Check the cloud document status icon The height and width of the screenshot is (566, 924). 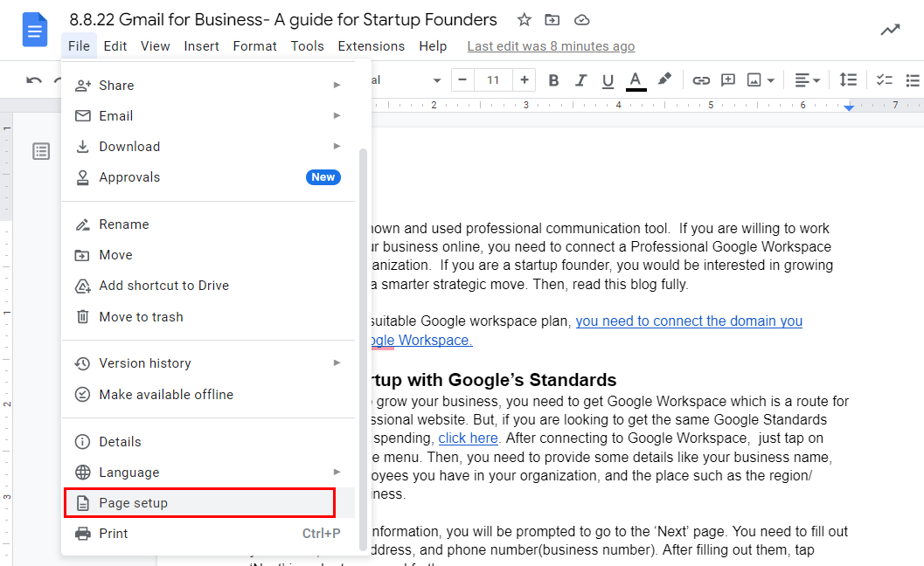coord(581,20)
